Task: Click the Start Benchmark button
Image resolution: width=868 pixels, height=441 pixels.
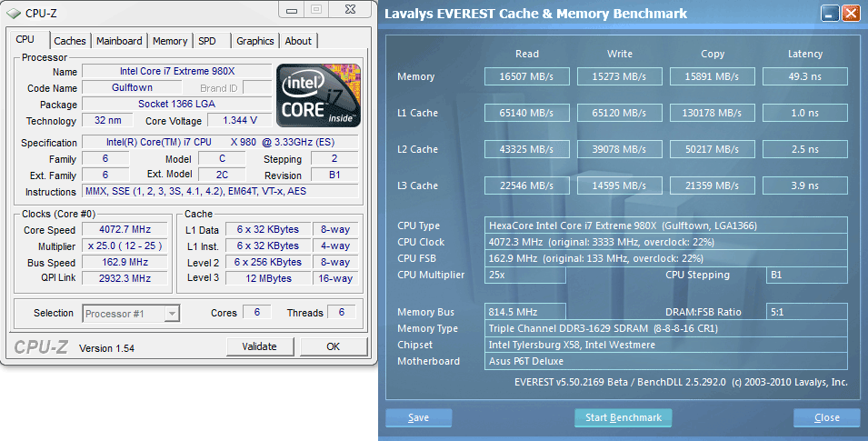Action: [x=624, y=417]
